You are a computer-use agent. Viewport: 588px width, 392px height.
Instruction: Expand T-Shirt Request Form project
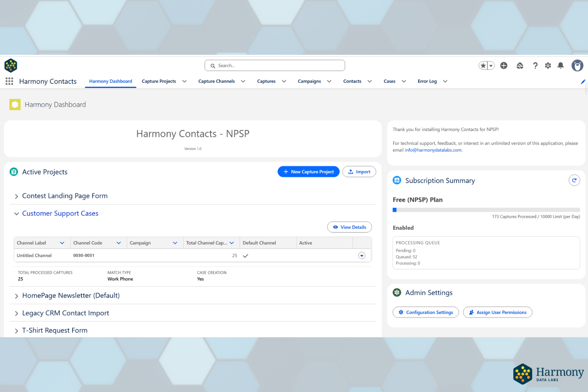click(x=16, y=331)
